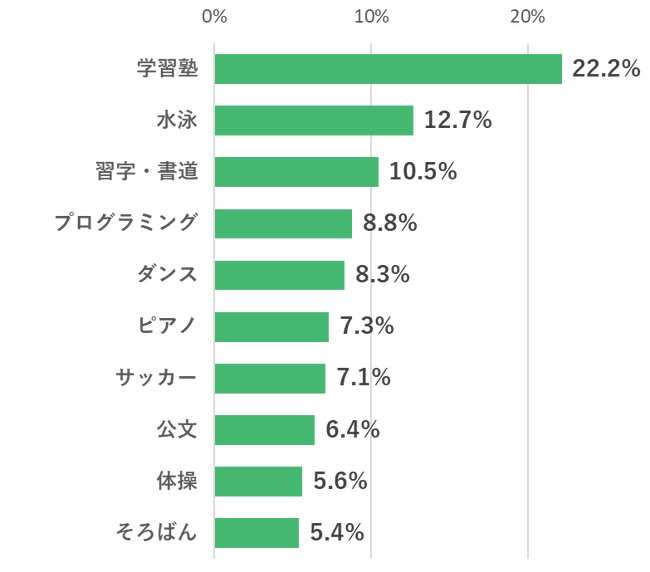650x572 pixels.
Task: Click the プログラミング bar
Action: point(283,224)
